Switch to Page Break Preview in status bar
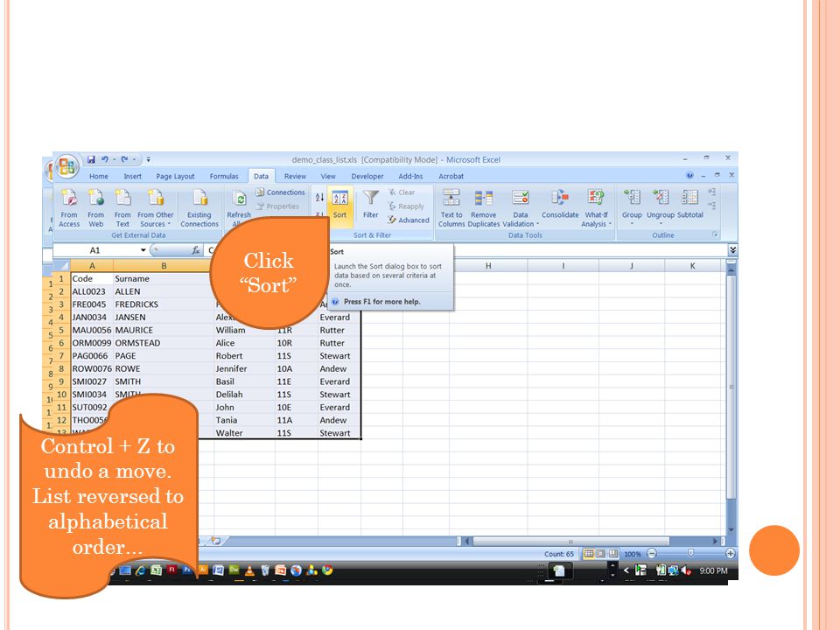The width and height of the screenshot is (840, 630). (612, 553)
